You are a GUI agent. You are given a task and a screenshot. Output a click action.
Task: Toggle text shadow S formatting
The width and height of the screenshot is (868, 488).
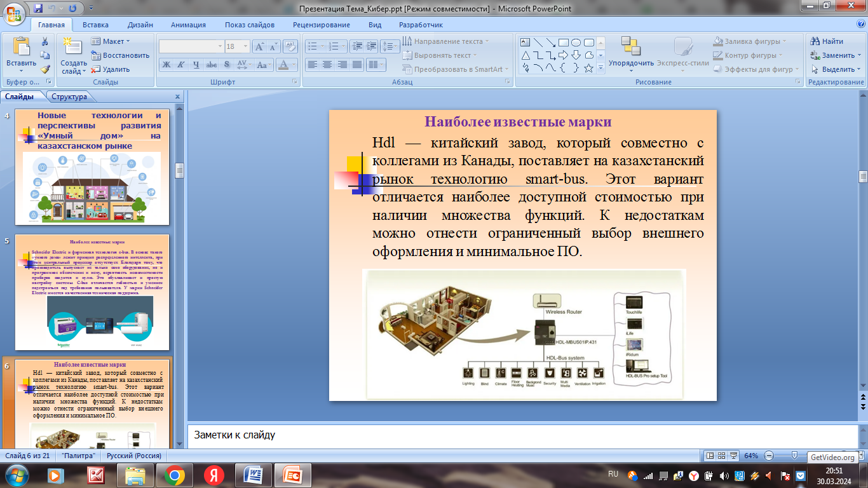(226, 65)
